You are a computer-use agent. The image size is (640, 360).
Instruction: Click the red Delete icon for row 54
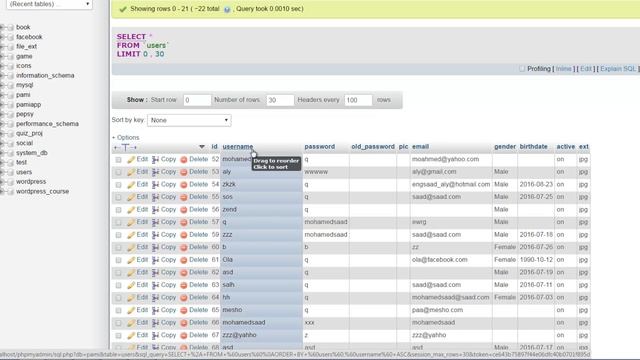184,185
